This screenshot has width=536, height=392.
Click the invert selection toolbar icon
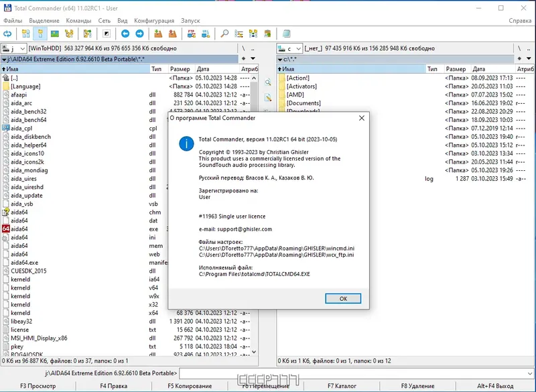[x=107, y=34]
